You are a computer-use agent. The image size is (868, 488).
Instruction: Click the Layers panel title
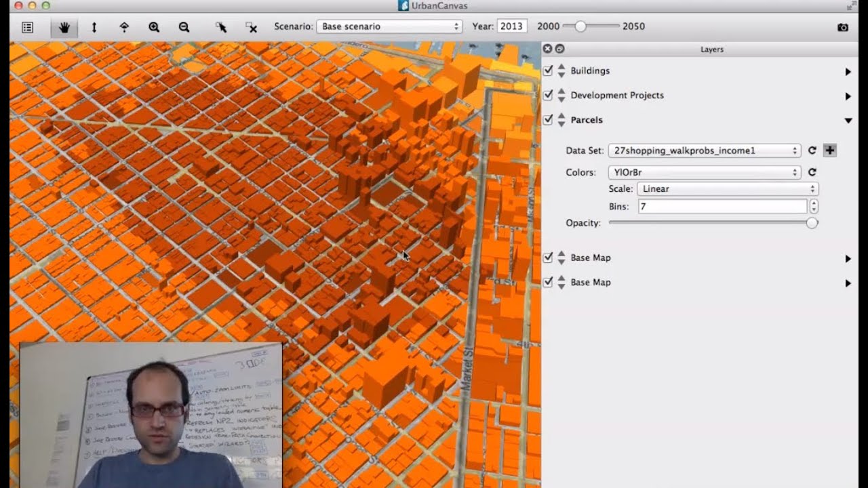click(x=711, y=49)
